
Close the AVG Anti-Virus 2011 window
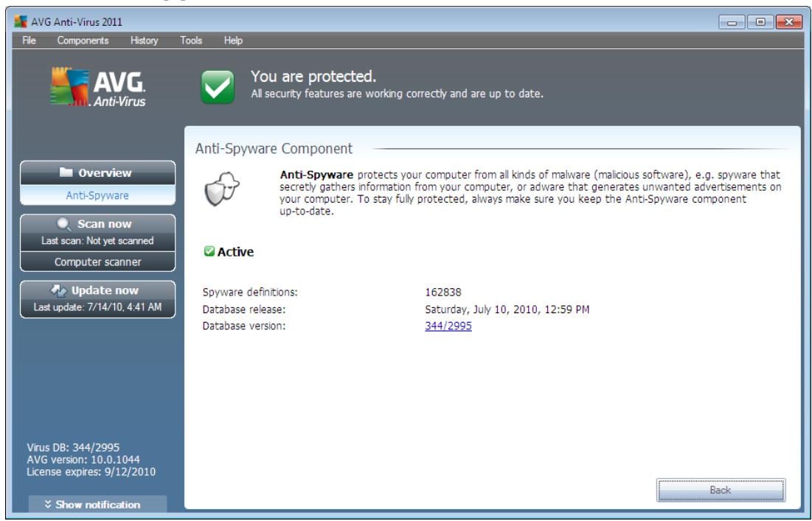(x=788, y=22)
